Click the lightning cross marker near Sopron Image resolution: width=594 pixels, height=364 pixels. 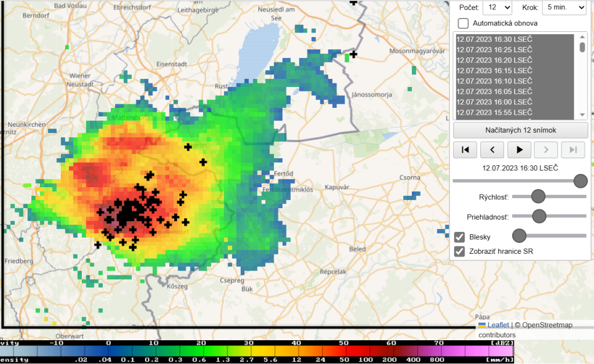point(188,147)
